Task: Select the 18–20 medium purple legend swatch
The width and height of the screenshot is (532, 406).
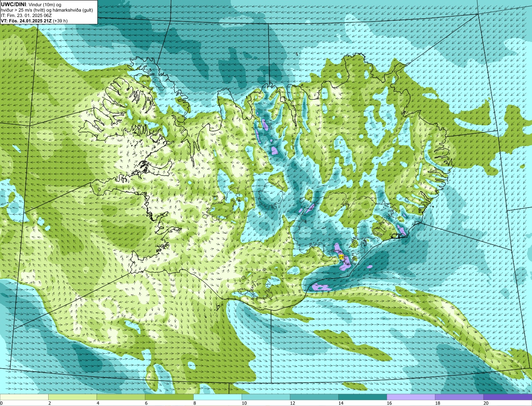Action: coord(459,397)
